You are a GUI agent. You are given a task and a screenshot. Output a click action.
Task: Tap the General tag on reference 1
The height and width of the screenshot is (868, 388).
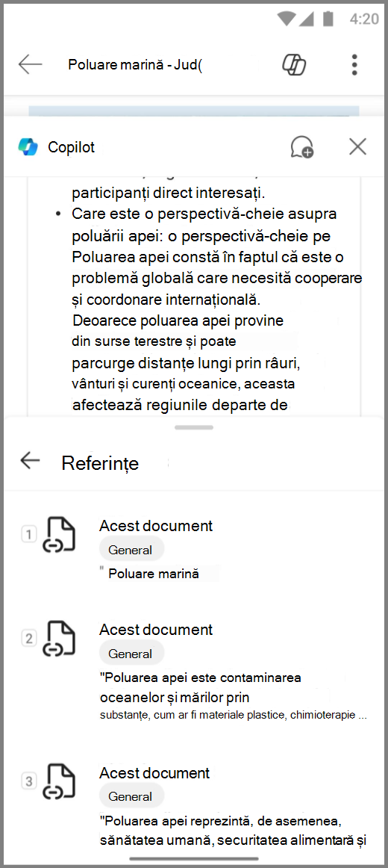point(131,550)
